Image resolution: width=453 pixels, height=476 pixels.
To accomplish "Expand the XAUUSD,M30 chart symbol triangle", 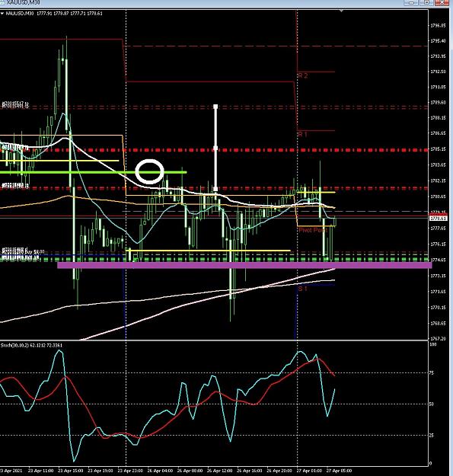I will click(2, 14).
